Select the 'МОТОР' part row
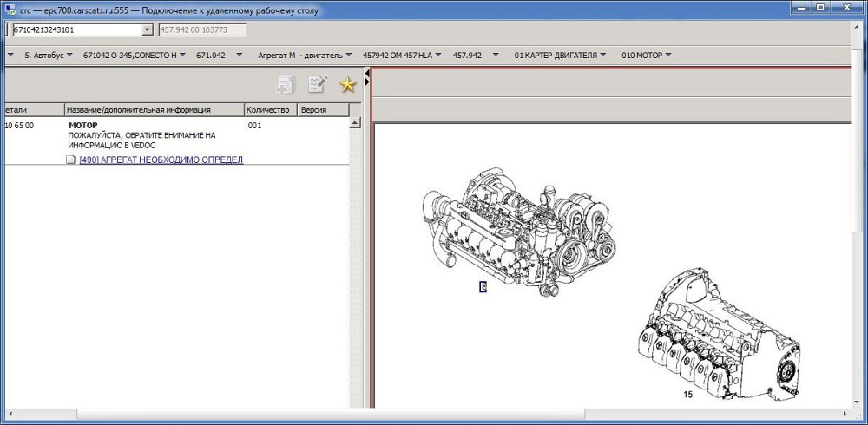Image resolution: width=868 pixels, height=425 pixels. coord(83,126)
